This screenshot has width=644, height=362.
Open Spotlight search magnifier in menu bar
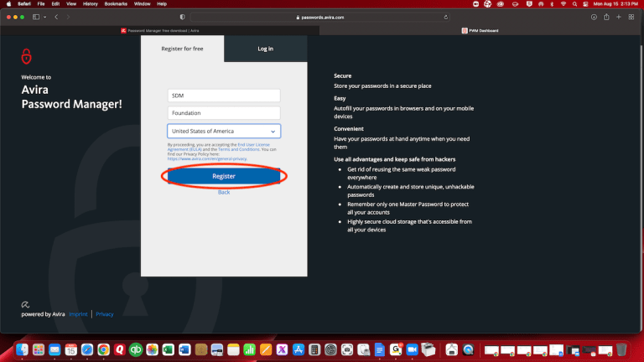click(574, 3)
